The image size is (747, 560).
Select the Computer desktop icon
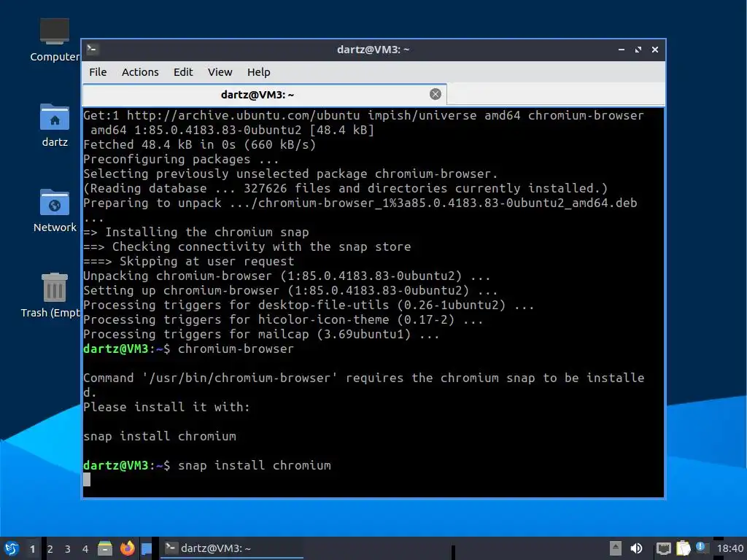pyautogui.click(x=55, y=40)
